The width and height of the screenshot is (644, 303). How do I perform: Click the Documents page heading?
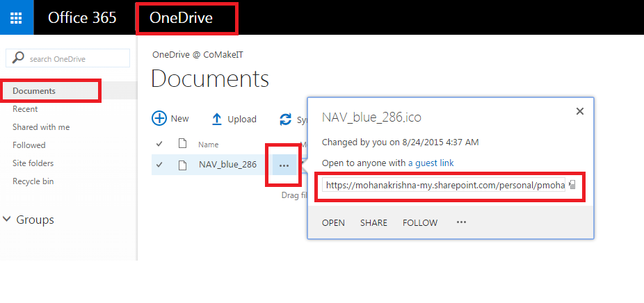(210, 79)
